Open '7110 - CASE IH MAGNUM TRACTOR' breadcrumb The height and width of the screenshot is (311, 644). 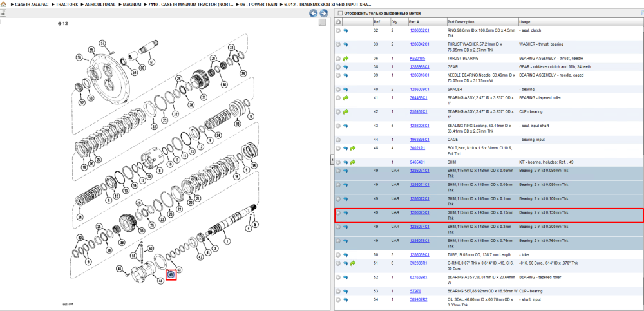click(191, 5)
